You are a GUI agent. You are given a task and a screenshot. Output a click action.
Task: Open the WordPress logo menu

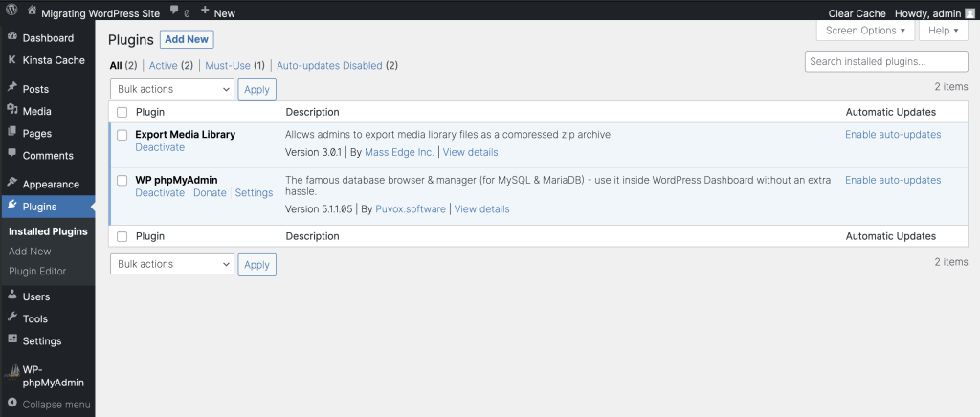[11, 10]
